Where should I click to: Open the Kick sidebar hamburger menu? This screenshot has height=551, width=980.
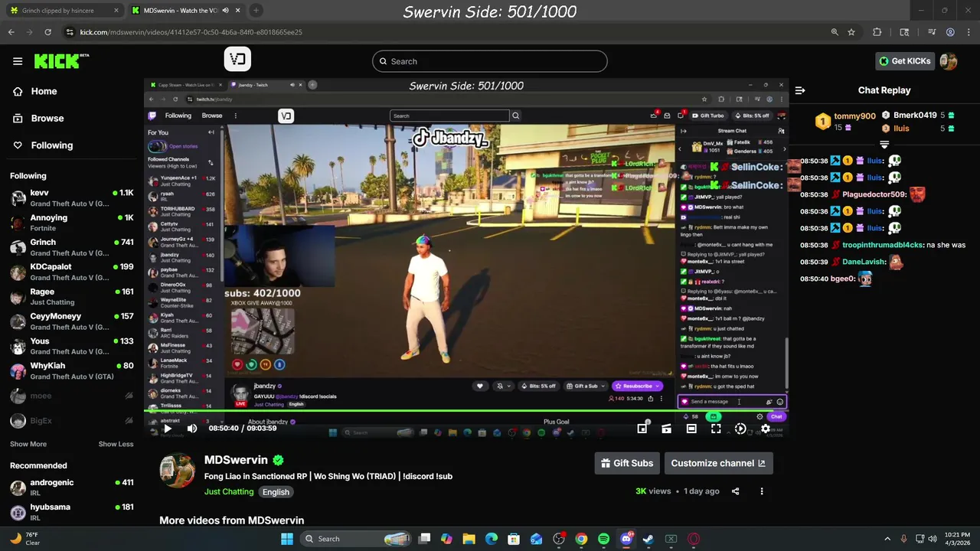click(18, 61)
